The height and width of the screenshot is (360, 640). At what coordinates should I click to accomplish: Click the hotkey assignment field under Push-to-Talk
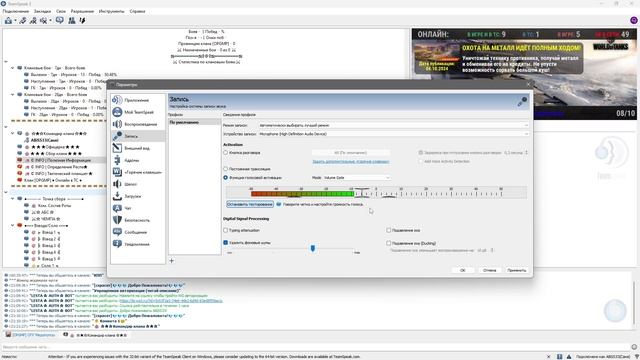[x=351, y=153]
